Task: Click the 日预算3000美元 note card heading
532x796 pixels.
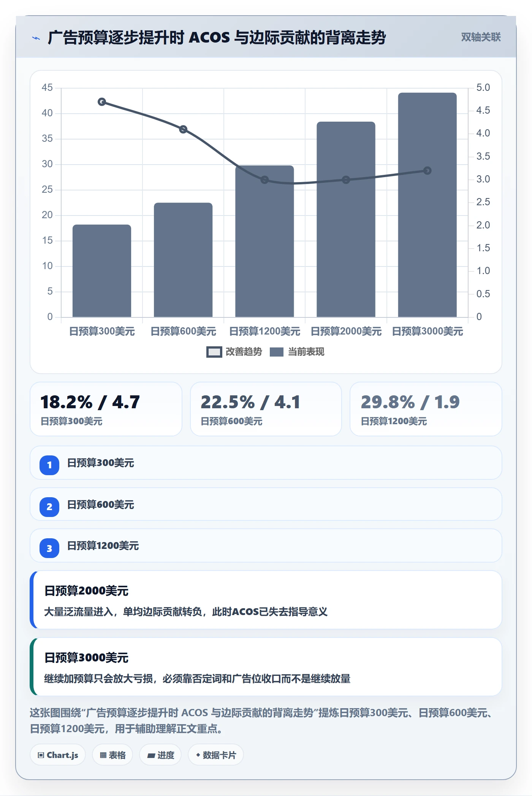Action: tap(87, 658)
